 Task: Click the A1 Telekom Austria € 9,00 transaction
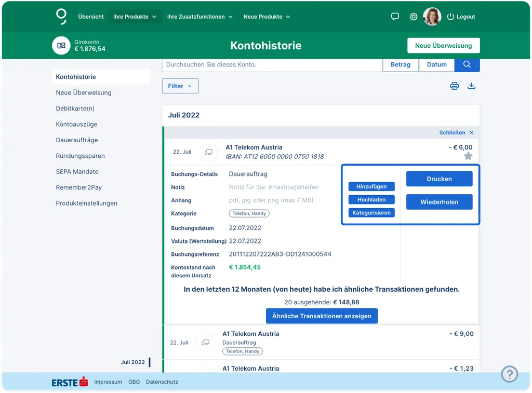point(322,343)
